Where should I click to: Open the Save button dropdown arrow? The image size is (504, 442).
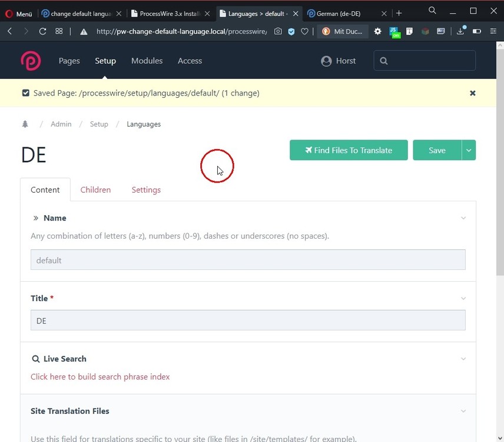(469, 150)
